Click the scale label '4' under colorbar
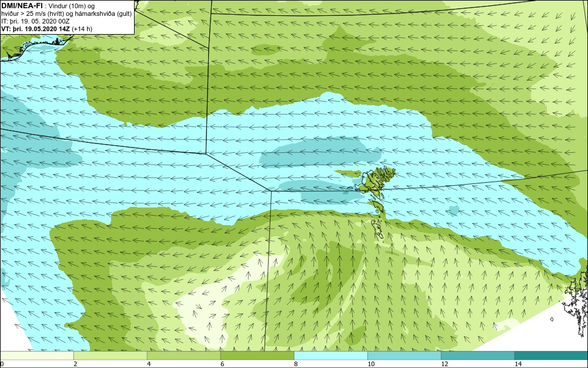 tap(149, 364)
